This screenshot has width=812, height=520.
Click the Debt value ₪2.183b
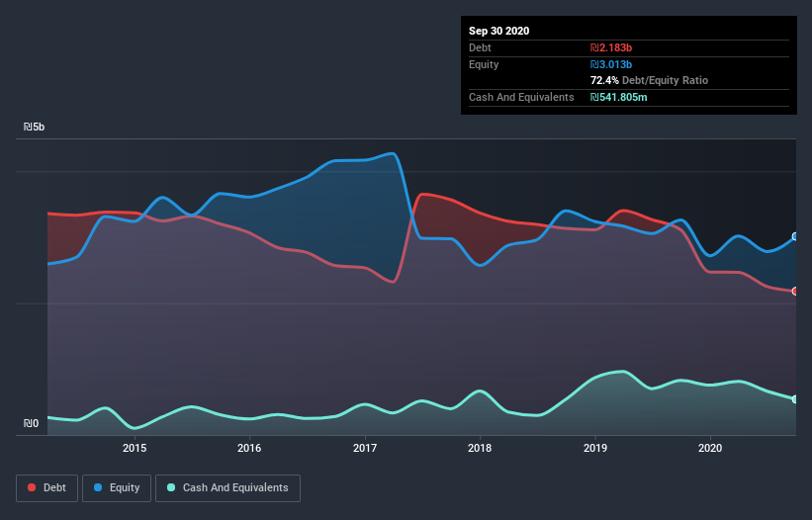[611, 47]
